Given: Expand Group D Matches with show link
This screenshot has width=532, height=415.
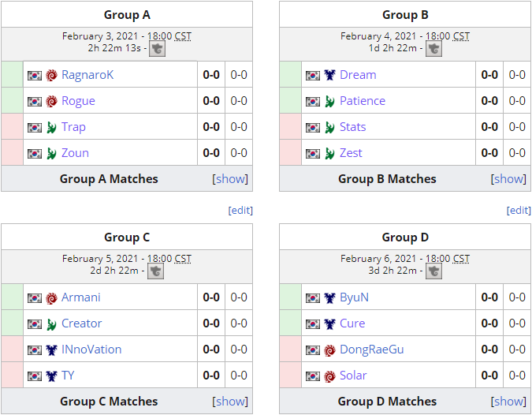Looking at the screenshot, I should point(508,402).
